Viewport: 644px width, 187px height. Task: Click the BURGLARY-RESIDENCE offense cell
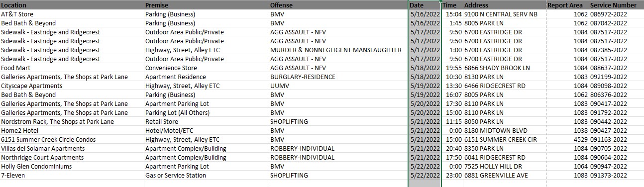(x=338, y=77)
